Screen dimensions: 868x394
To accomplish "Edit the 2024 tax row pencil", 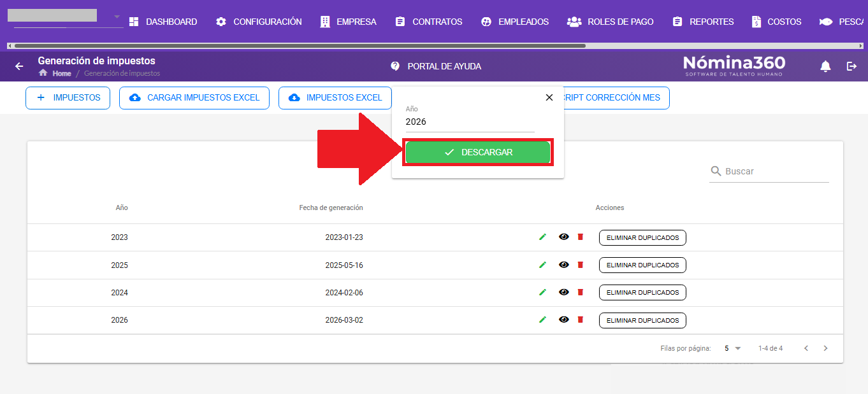I will click(543, 292).
